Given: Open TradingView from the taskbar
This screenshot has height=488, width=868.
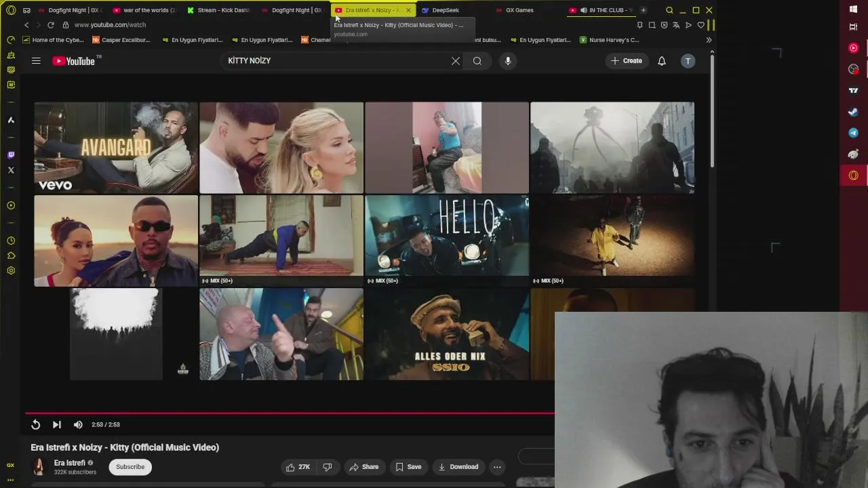Looking at the screenshot, I should pos(854,90).
